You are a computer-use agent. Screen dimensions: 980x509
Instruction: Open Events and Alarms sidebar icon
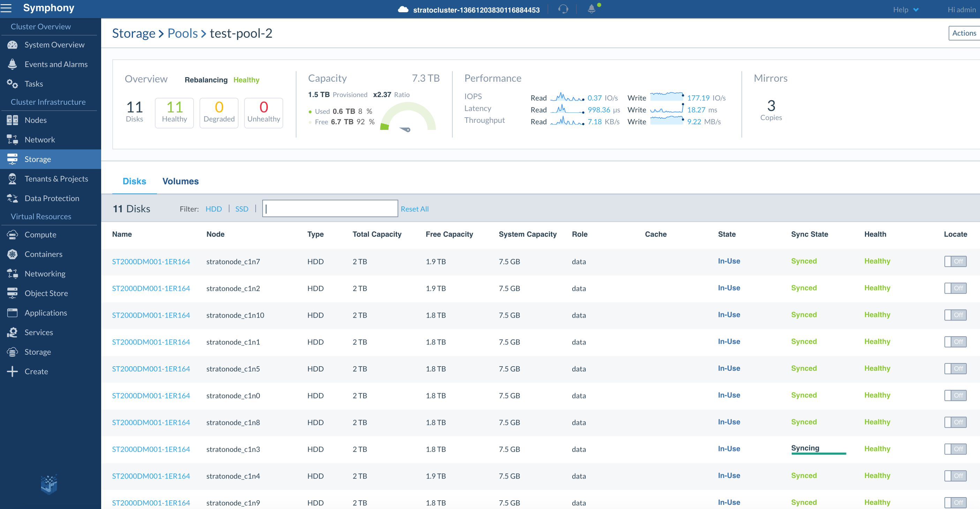[x=13, y=64]
